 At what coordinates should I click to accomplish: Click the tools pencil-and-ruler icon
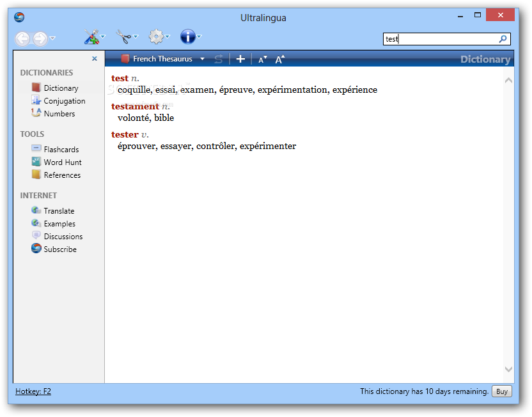[91, 36]
